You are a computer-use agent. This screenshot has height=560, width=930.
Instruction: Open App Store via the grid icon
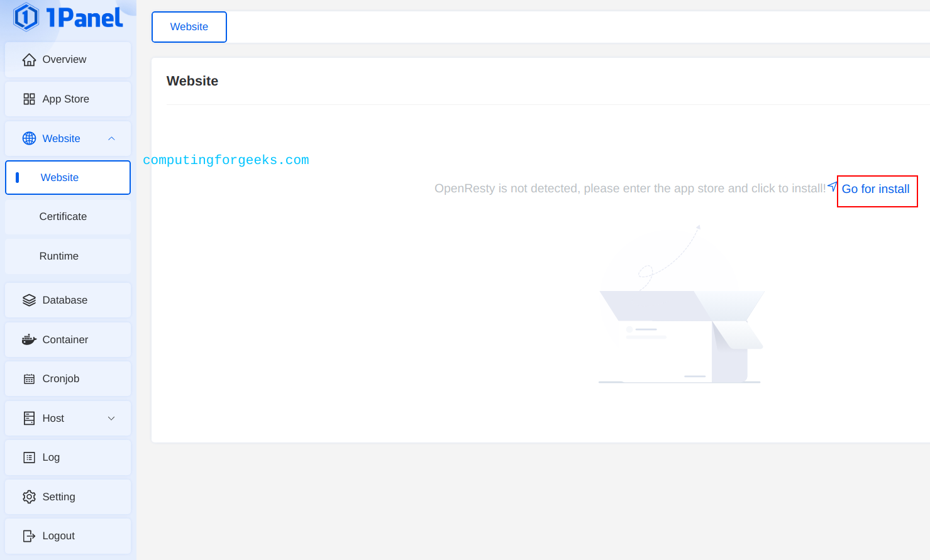coord(29,99)
